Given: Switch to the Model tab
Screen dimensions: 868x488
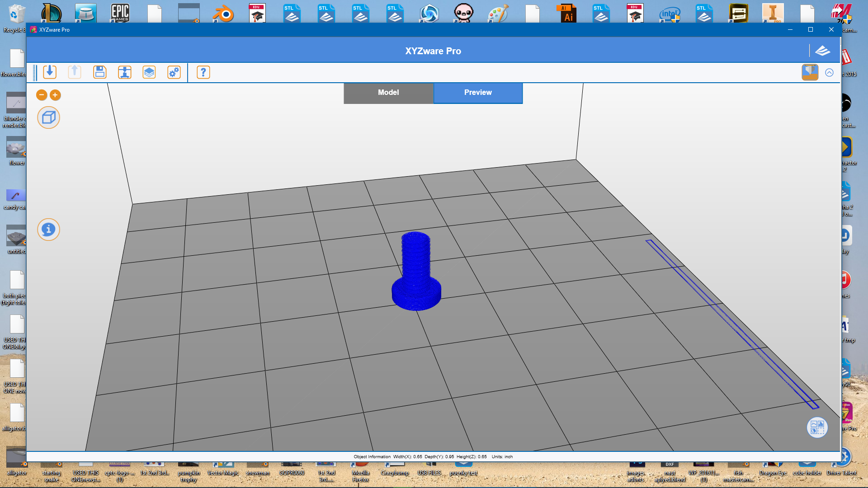Looking at the screenshot, I should pyautogui.click(x=388, y=93).
